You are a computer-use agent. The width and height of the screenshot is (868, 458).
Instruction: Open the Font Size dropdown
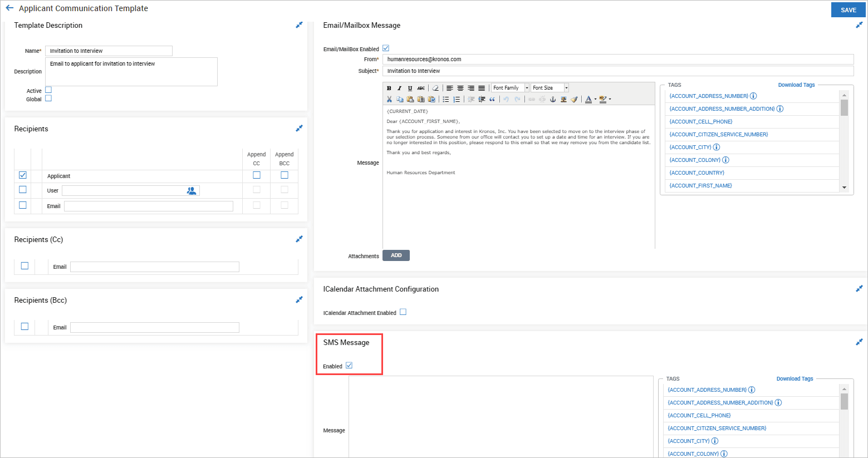coord(550,88)
